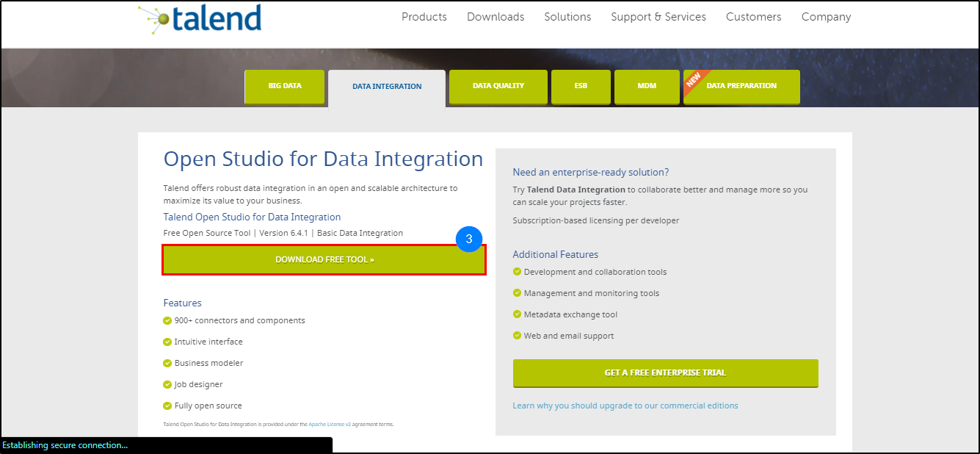This screenshot has height=454, width=980.
Task: Click check icon beside Fully open source
Action: tap(167, 406)
